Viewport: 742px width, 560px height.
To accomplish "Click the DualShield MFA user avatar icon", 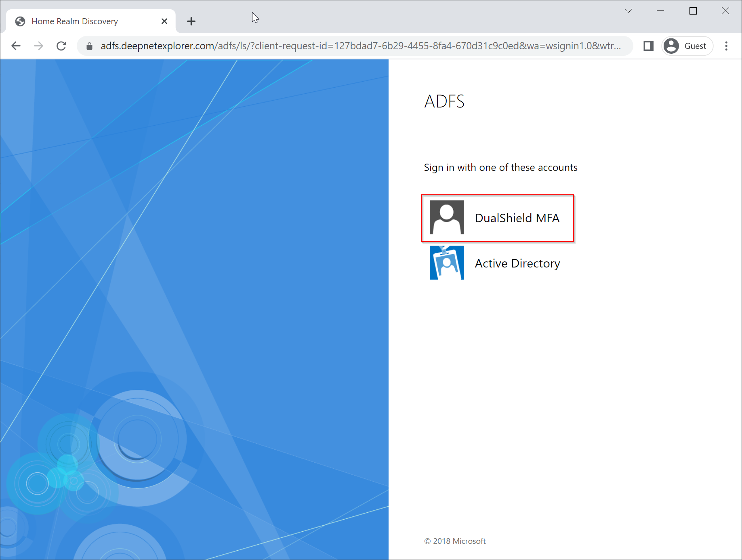I will pyautogui.click(x=446, y=218).
